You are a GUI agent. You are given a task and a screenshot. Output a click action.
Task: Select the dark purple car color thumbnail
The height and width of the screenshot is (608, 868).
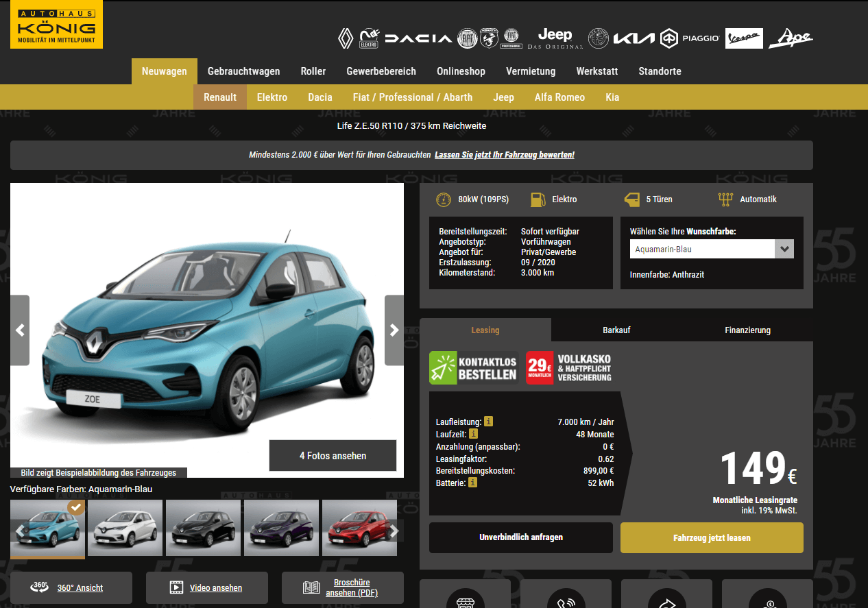click(282, 528)
